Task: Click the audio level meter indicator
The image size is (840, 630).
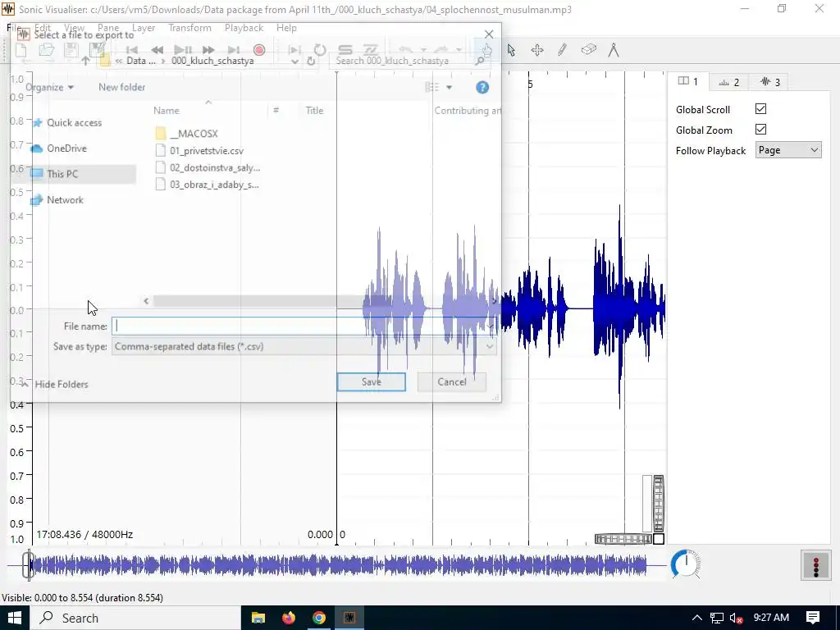Action: [816, 565]
